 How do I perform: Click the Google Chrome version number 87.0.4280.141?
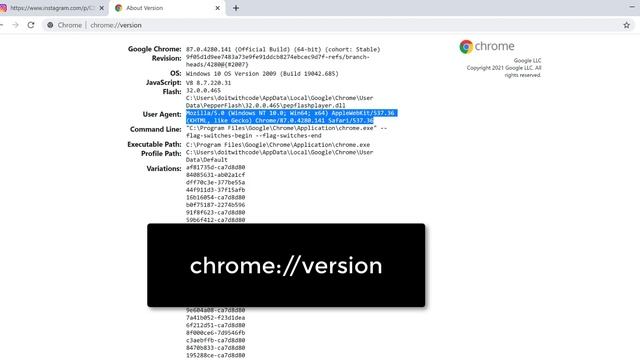pos(209,49)
